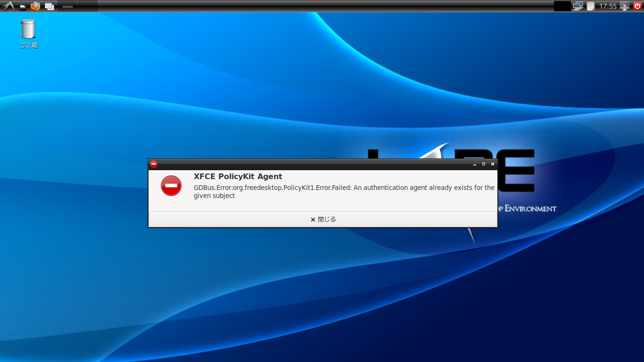Select the first workspace in the pager

pos(67,6)
